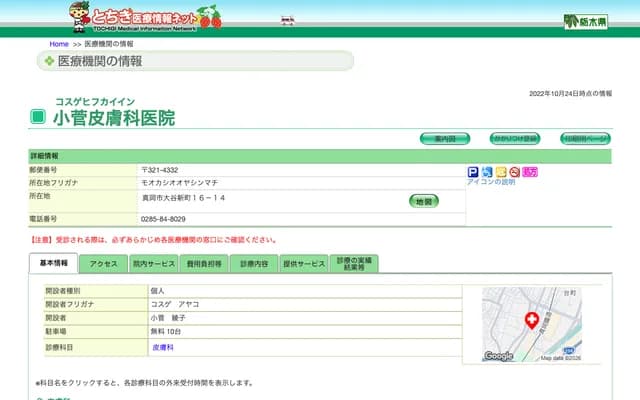Click the furigana モオカシオオヤシンマチ
The width and height of the screenshot is (640, 400).
[x=180, y=183]
